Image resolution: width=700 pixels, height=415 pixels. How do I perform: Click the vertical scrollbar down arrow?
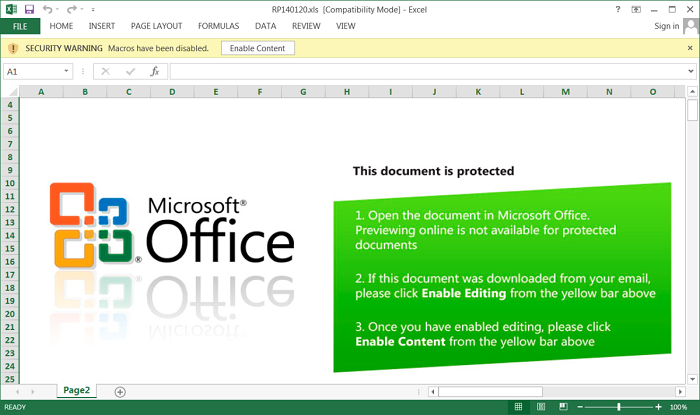692,379
